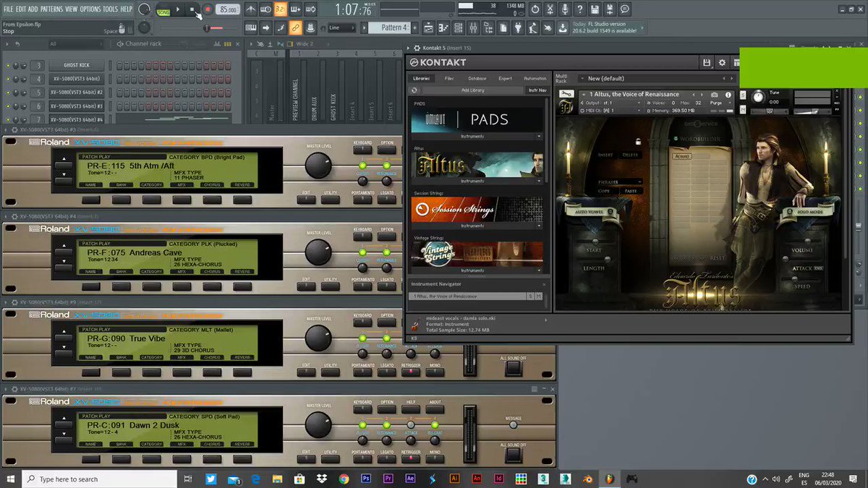Toggle the metronome icon in toolbar
Screen dimensions: 868x488
coord(250,9)
